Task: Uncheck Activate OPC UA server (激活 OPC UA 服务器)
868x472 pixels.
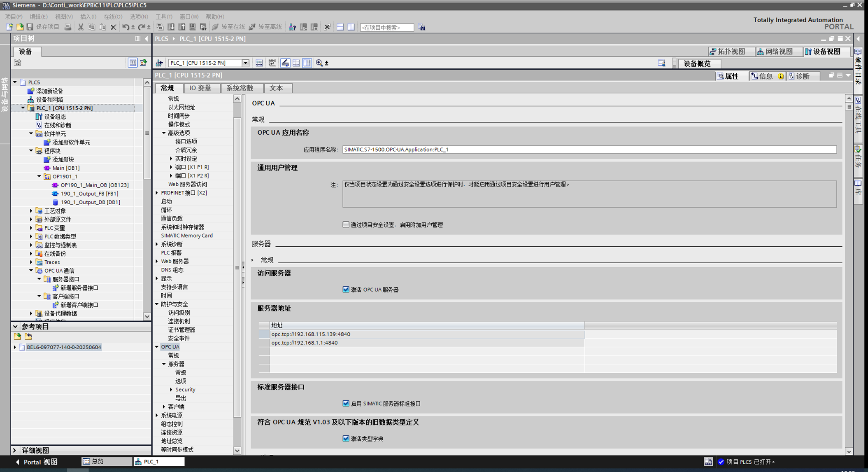Action: [346, 290]
